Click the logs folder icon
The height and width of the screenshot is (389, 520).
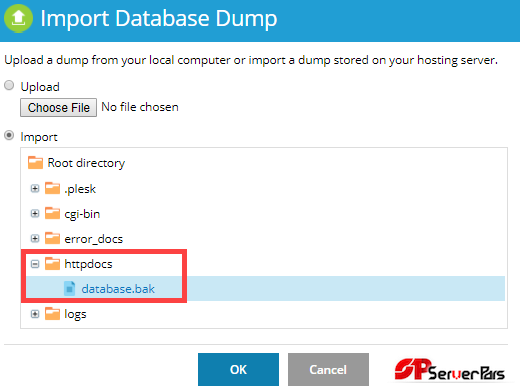[x=52, y=314]
